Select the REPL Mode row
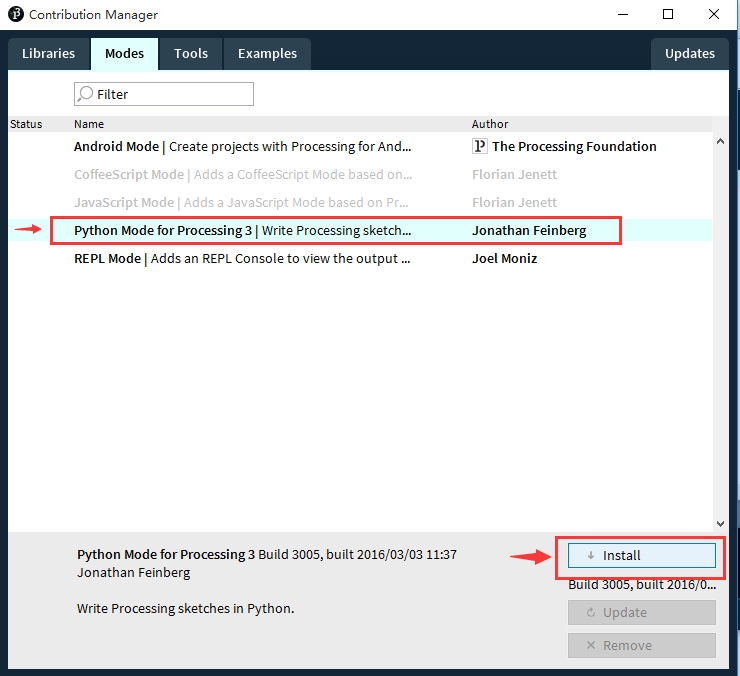740x676 pixels. pyautogui.click(x=360, y=259)
